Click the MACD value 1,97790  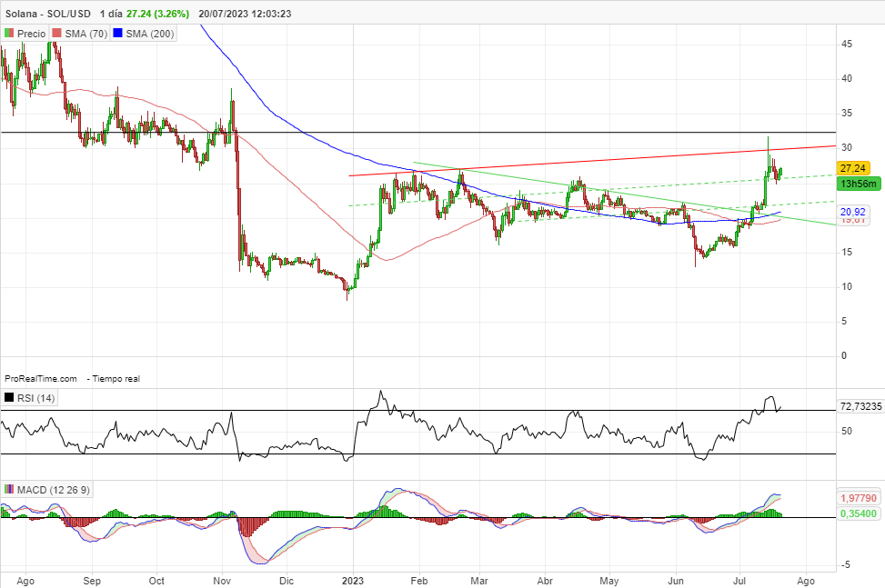859,498
